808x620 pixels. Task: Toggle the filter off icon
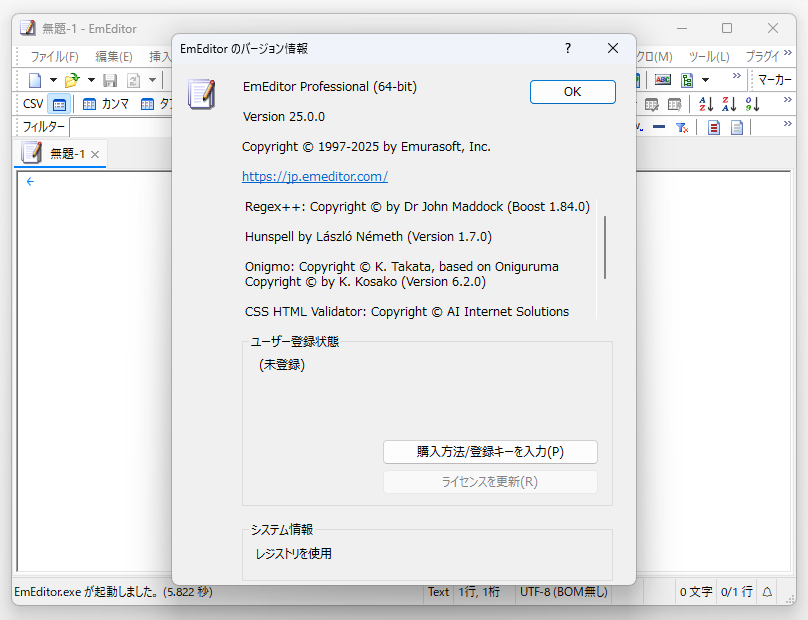682,126
